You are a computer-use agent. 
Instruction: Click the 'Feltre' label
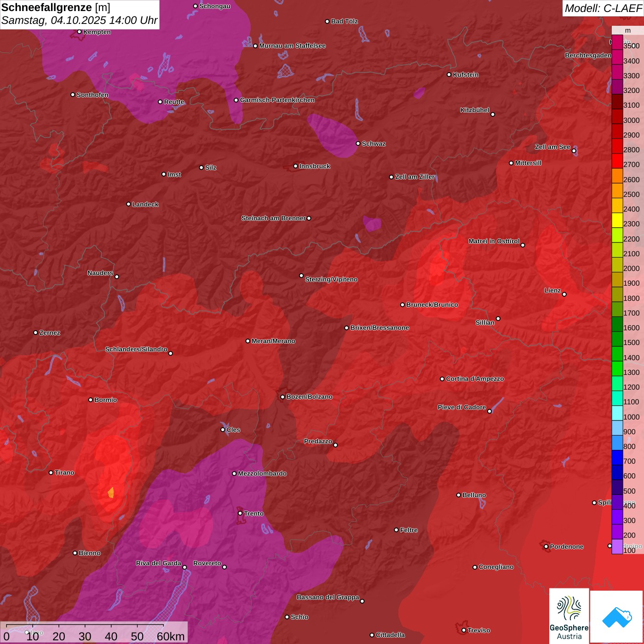[409, 530]
